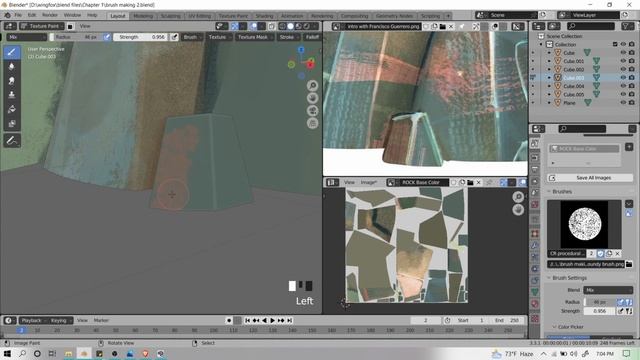The image size is (640, 360).
Task: Unlink Intro with Francisco Guerrero.png with X
Action: (x=451, y=27)
